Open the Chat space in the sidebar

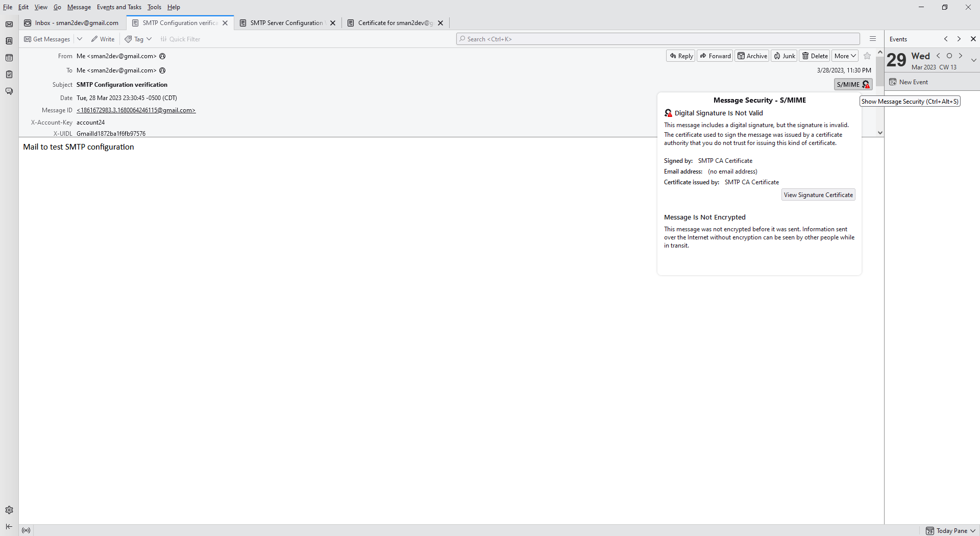coord(9,91)
